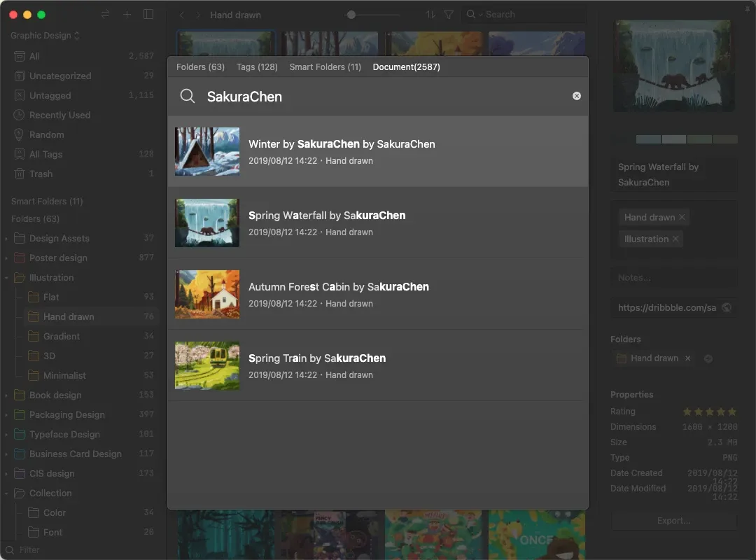The image size is (756, 560).
Task: Open the Trash icon
Action: pyautogui.click(x=20, y=174)
